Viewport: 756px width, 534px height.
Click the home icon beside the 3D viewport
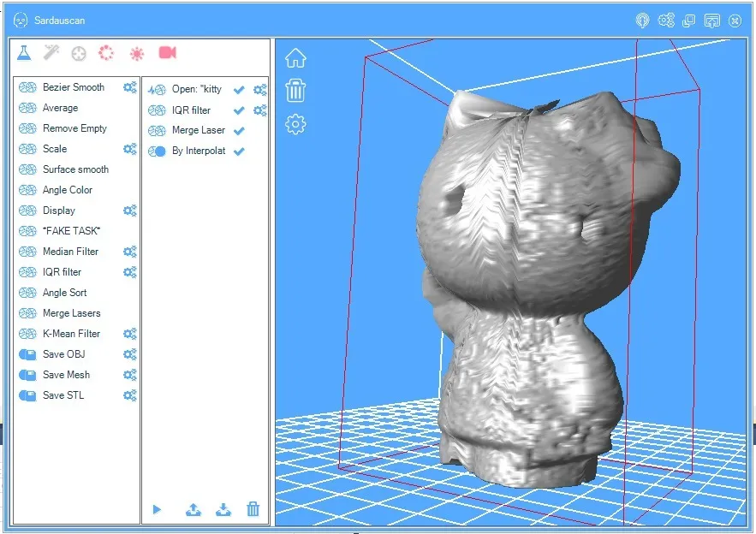[295, 56]
